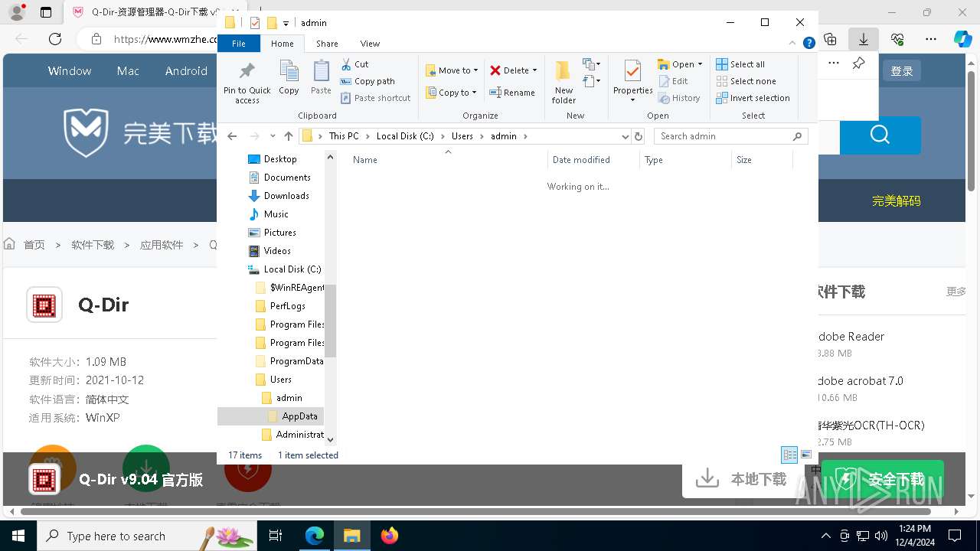This screenshot has height=551, width=980.
Task: Open Firefox from the taskbar
Action: pyautogui.click(x=389, y=536)
